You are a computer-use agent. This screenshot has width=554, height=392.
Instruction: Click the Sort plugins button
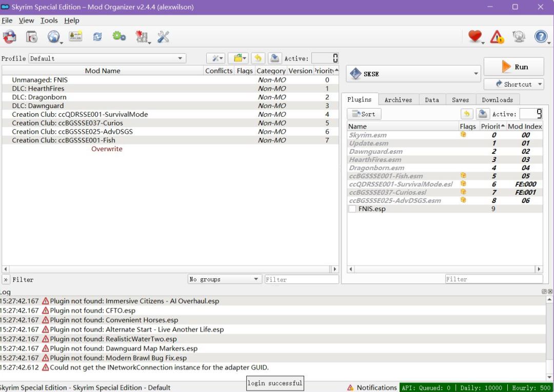[364, 114]
